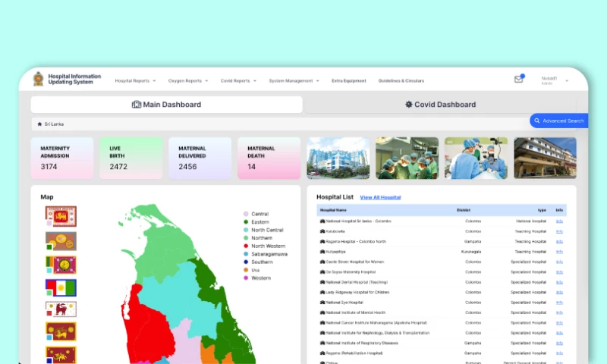Open the surgeons in green scrubs photo
The height and width of the screenshot is (364, 607).
click(407, 158)
